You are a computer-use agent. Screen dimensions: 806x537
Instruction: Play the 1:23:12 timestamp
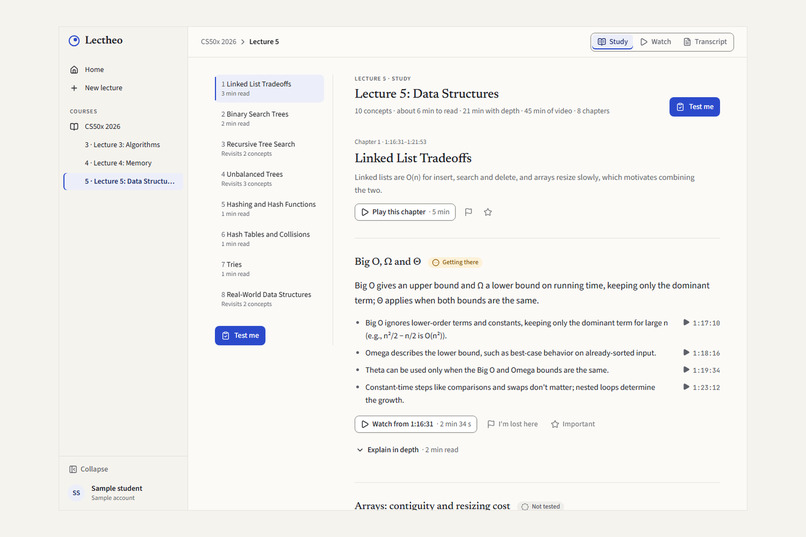click(701, 387)
